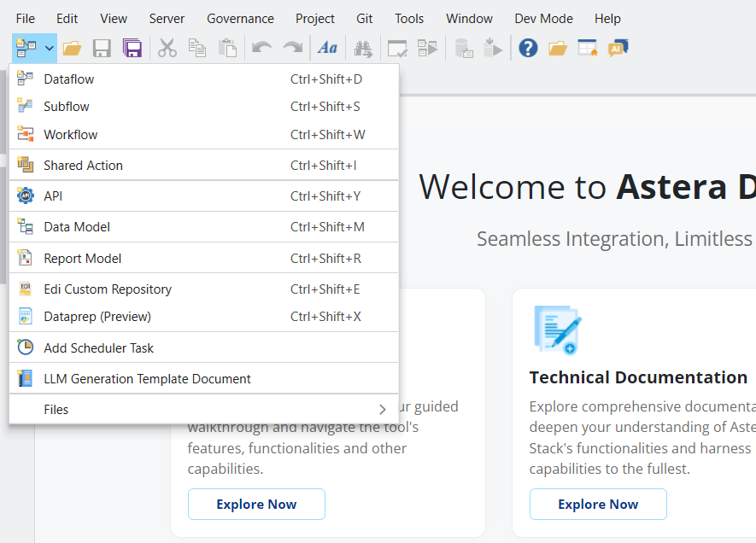
Task: Open the Governance menu
Action: point(240,18)
